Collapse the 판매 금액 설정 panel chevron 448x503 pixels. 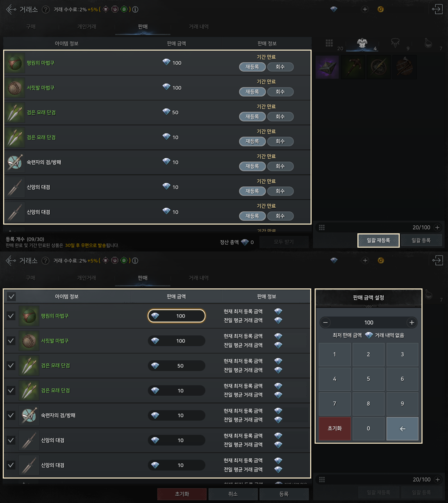coord(368,306)
